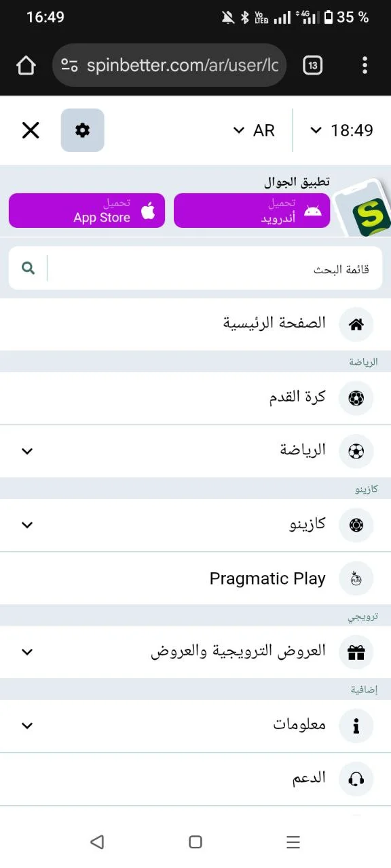Viewport: 391px width, 868px height.
Task: Click the search input field قائمة البحث
Action: click(x=204, y=268)
